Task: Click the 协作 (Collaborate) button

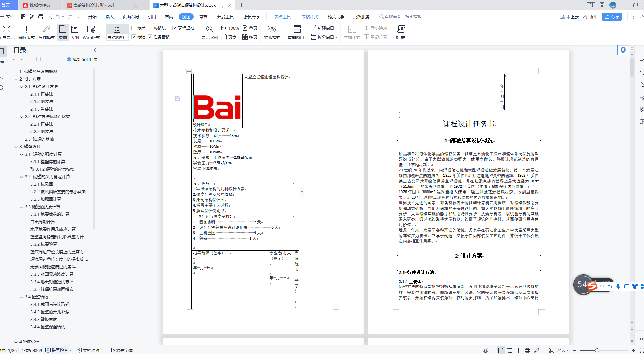Action: (590, 17)
